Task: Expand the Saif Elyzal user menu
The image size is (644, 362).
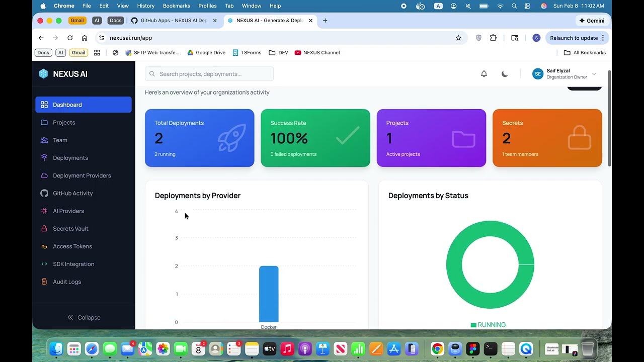Action: pyautogui.click(x=565, y=74)
